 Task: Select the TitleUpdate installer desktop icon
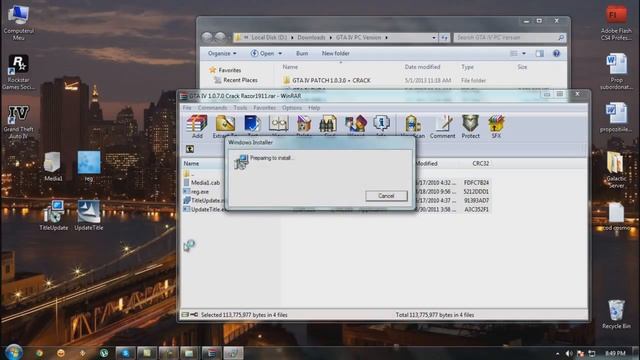click(x=54, y=216)
